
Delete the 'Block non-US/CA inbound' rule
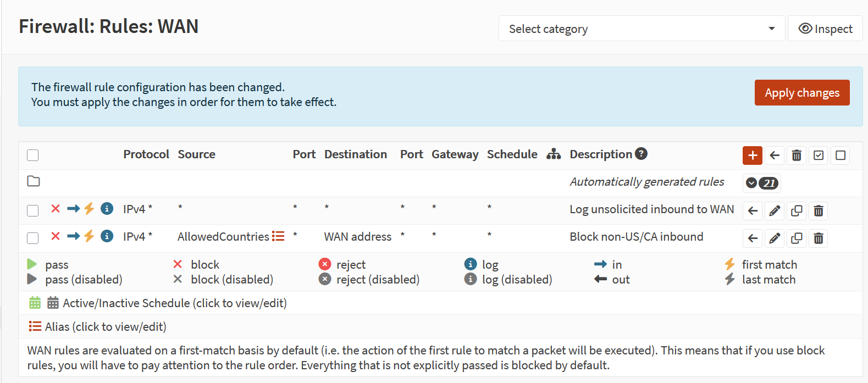pyautogui.click(x=819, y=238)
